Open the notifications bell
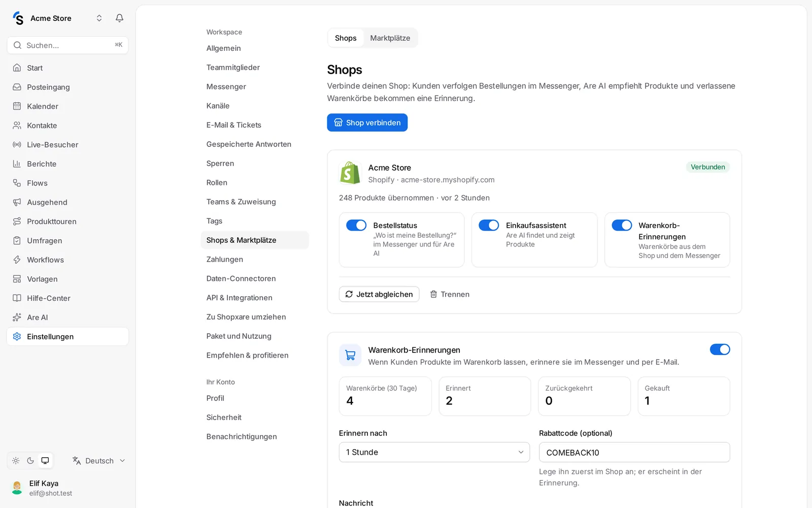The height and width of the screenshot is (508, 812). point(119,18)
